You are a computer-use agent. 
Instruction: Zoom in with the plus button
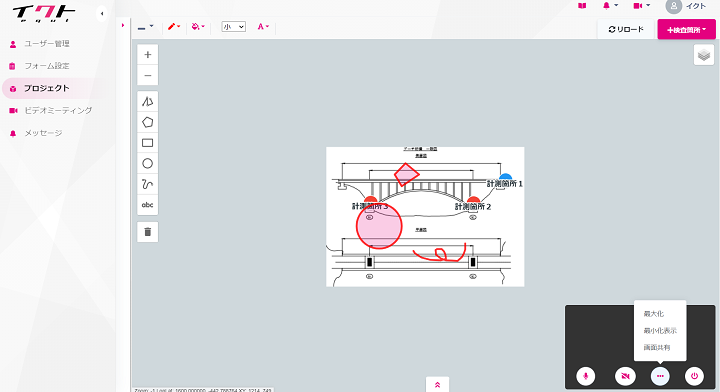click(147, 55)
